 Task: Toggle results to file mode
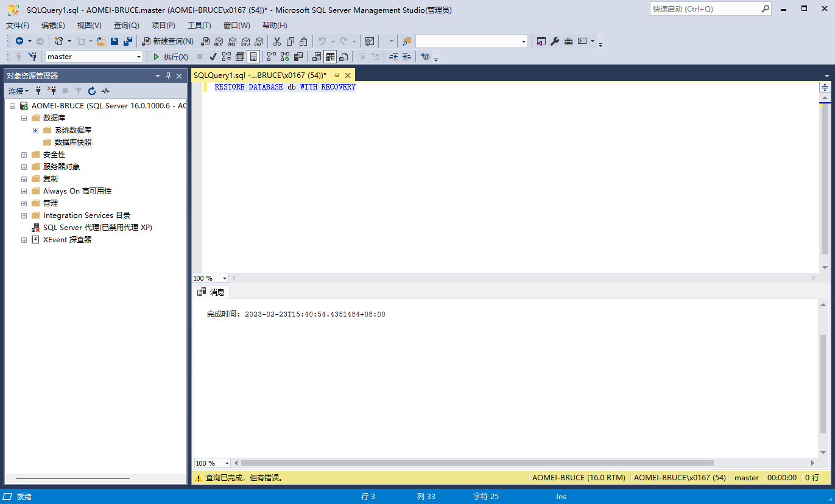(x=344, y=57)
